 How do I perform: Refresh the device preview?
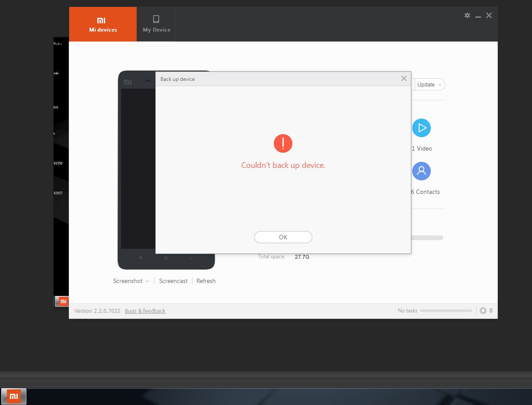coord(206,281)
